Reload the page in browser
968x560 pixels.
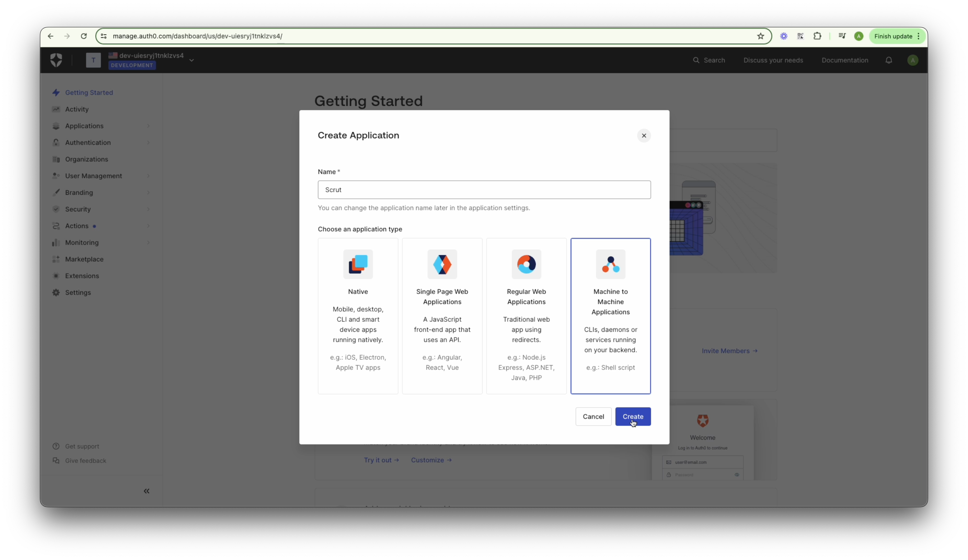point(84,36)
